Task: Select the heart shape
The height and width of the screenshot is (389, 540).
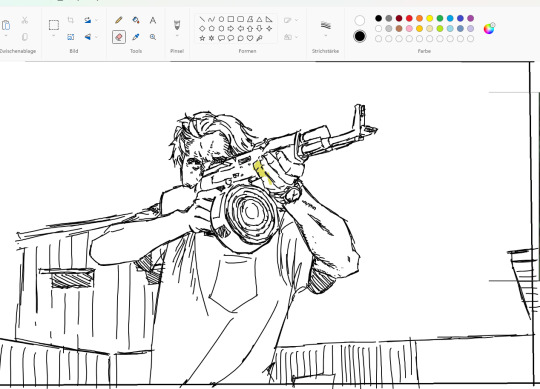Action: click(250, 38)
